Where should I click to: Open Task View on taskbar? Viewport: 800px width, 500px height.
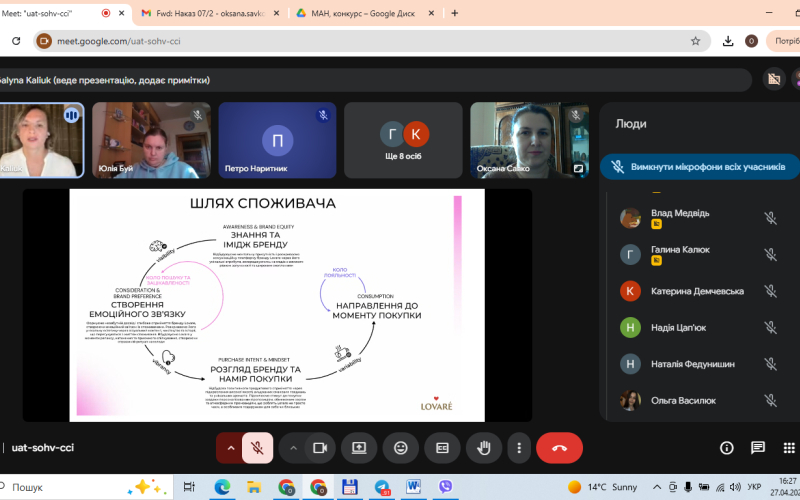pyautogui.click(x=189, y=487)
